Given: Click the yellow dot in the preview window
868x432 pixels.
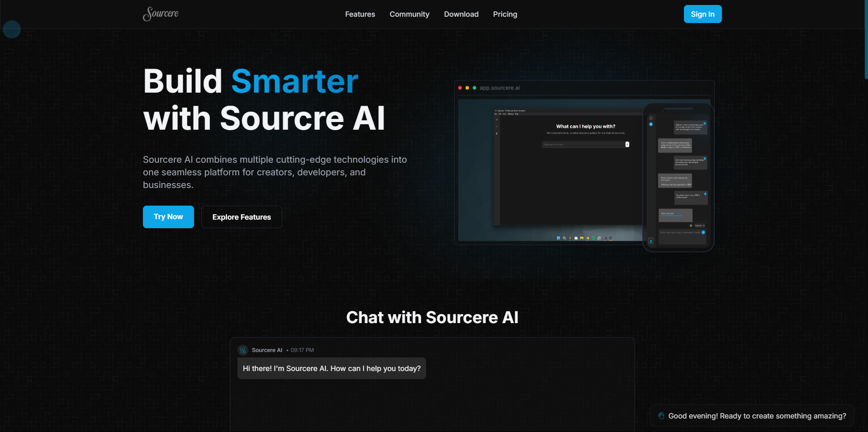Looking at the screenshot, I should coord(467,88).
